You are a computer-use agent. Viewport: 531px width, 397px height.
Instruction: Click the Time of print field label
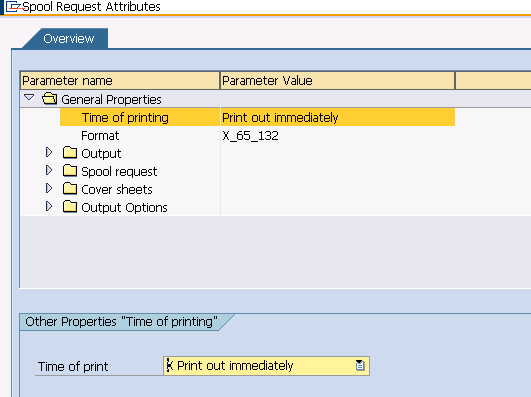[73, 367]
